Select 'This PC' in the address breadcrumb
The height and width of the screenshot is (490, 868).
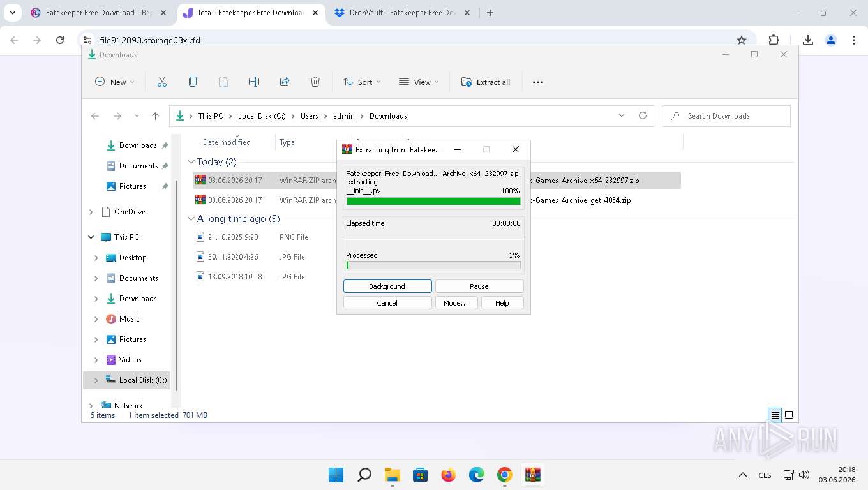pyautogui.click(x=211, y=115)
